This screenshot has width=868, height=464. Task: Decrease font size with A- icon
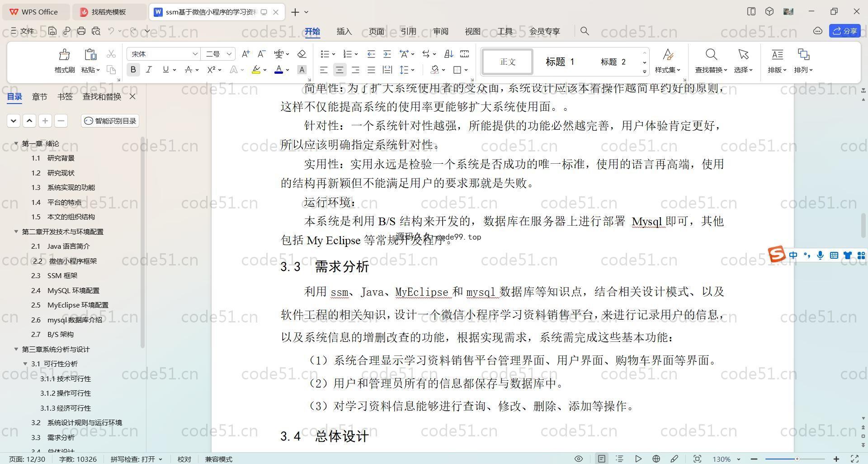(261, 54)
